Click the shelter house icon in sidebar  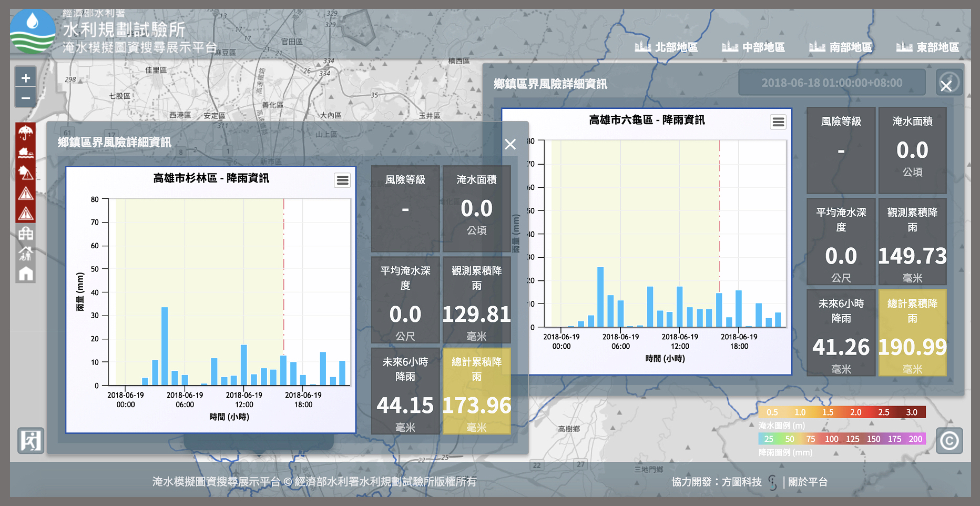point(25,273)
